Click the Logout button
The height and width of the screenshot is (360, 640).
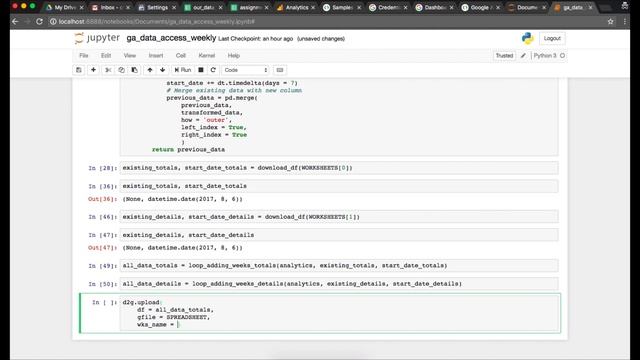[x=552, y=38]
